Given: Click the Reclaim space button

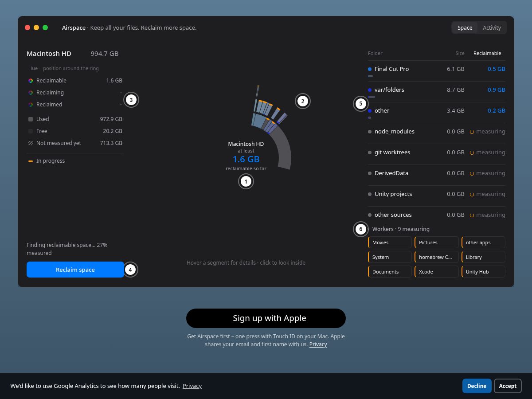Looking at the screenshot, I should tap(75, 270).
